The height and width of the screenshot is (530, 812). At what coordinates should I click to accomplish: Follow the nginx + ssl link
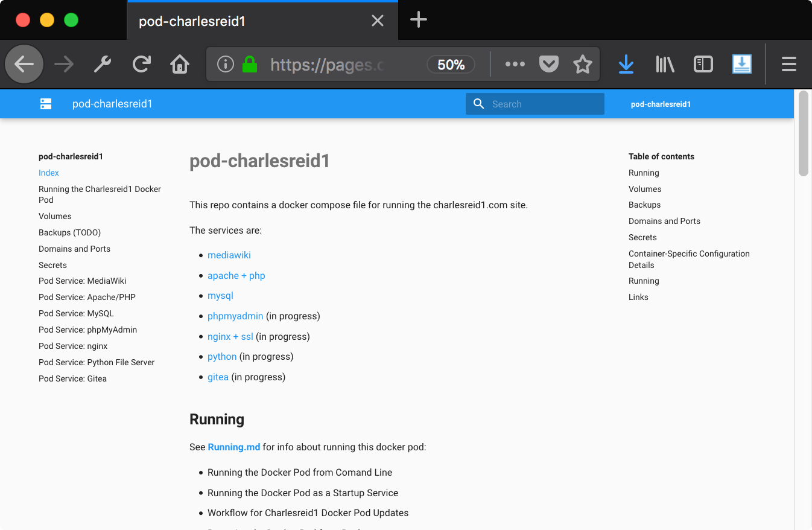point(230,336)
